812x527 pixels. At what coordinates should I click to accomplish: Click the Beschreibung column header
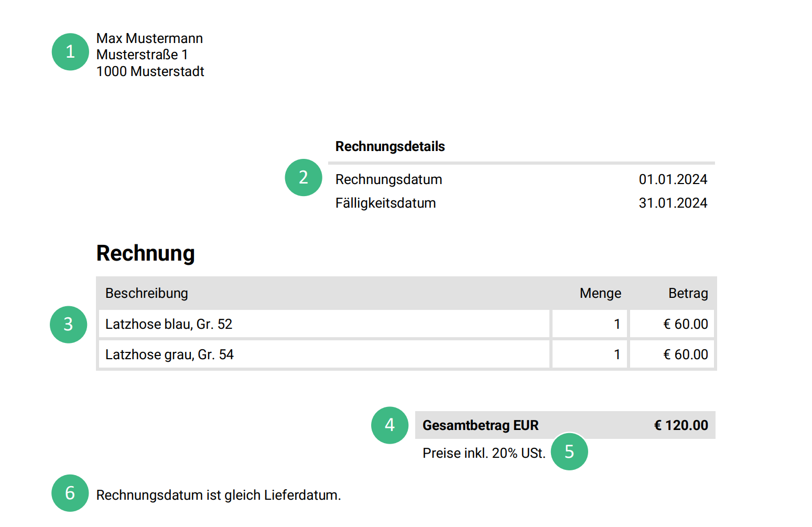pyautogui.click(x=147, y=293)
